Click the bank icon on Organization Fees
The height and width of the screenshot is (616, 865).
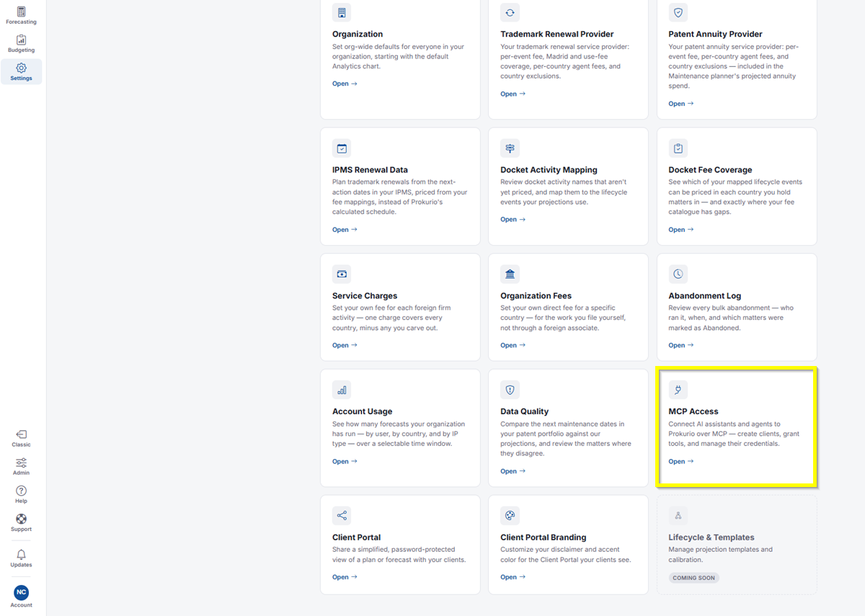point(510,274)
